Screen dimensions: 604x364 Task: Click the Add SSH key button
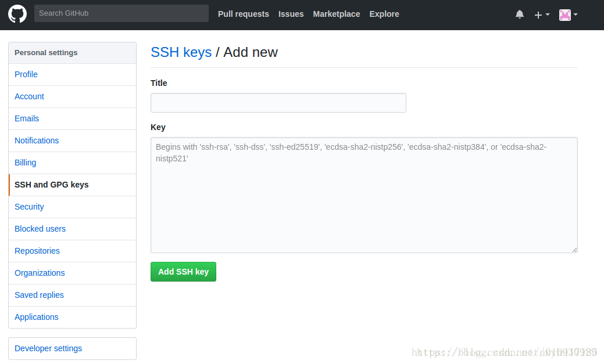pos(183,272)
